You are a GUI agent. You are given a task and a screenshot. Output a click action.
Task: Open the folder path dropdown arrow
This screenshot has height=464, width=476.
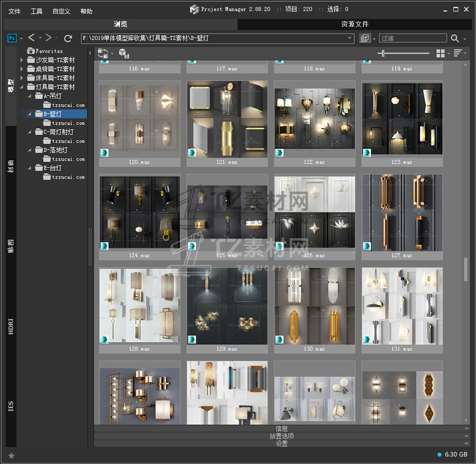(x=350, y=39)
